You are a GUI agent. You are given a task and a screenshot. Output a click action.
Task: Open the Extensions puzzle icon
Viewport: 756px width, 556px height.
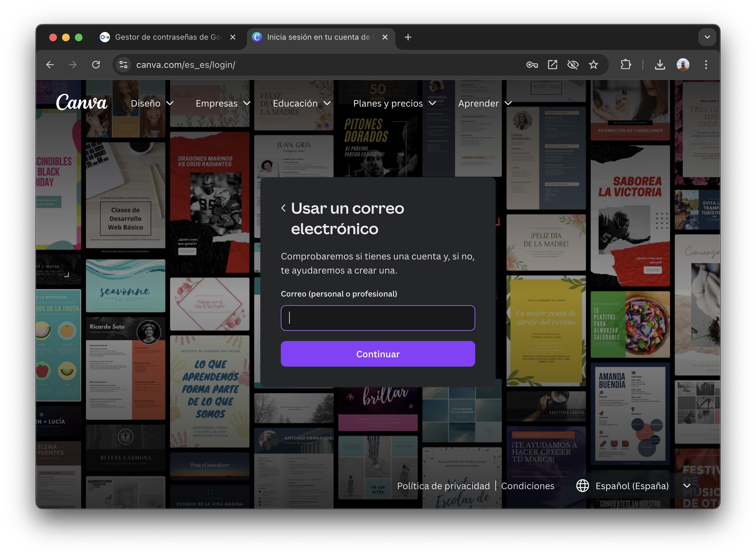pos(626,65)
